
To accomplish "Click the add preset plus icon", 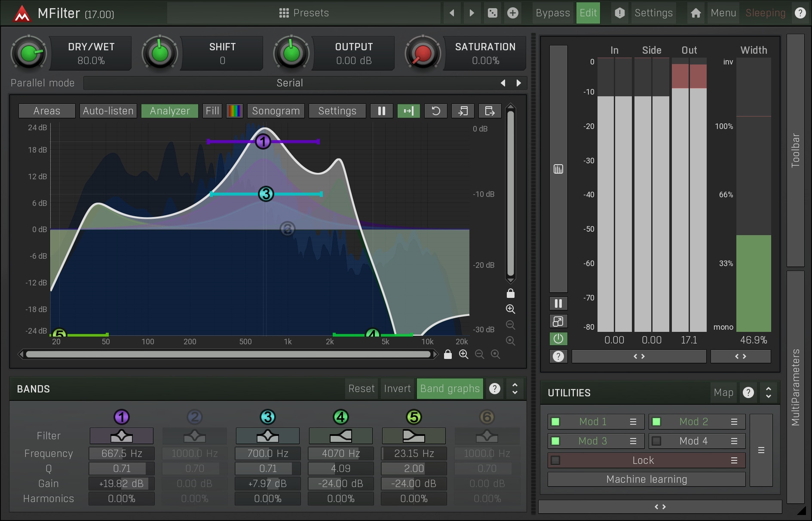I will click(x=512, y=13).
